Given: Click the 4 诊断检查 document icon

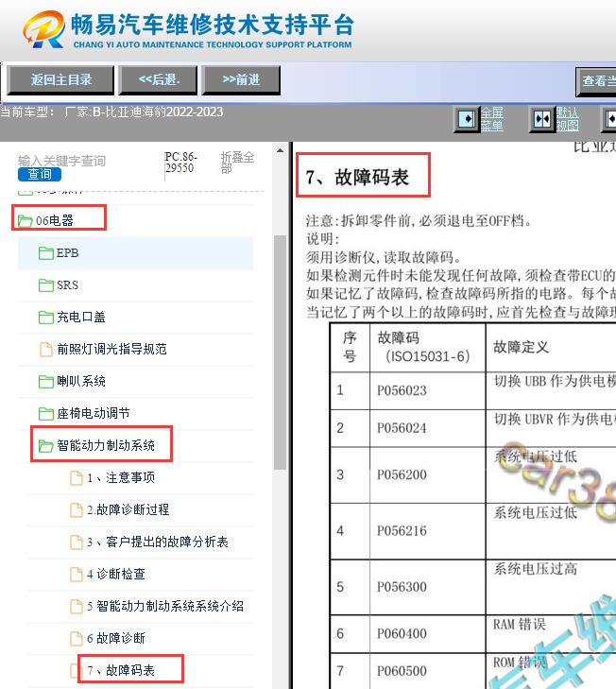Looking at the screenshot, I should [x=77, y=574].
